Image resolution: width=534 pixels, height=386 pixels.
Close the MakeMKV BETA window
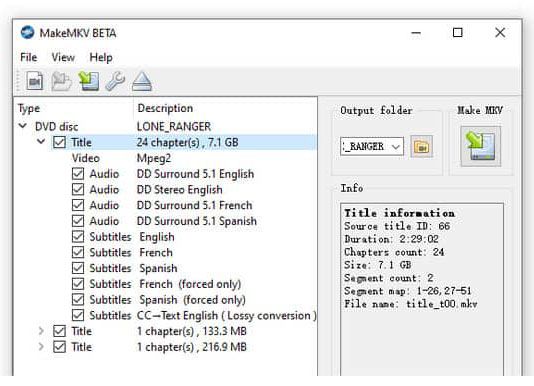click(500, 33)
